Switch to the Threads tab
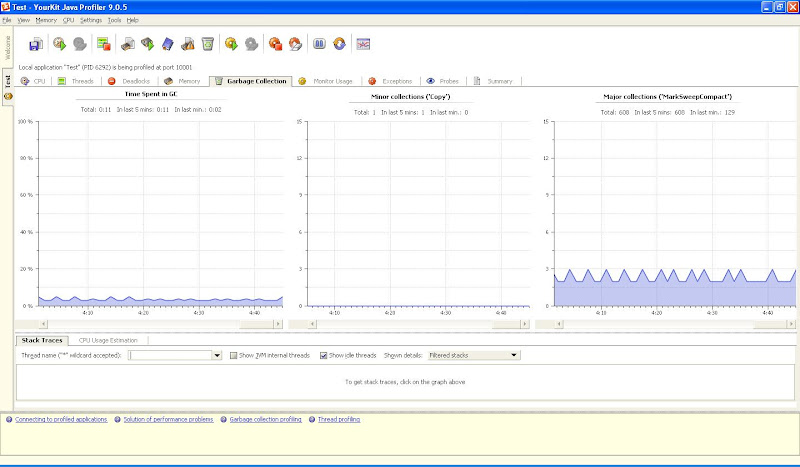Screen dimensions: 800x467 click(76, 81)
